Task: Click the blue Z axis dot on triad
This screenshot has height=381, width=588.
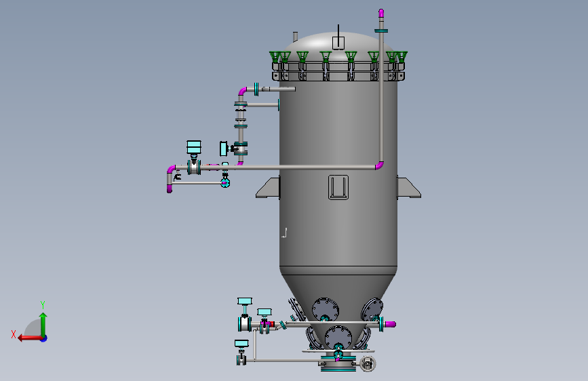Action: (x=44, y=338)
